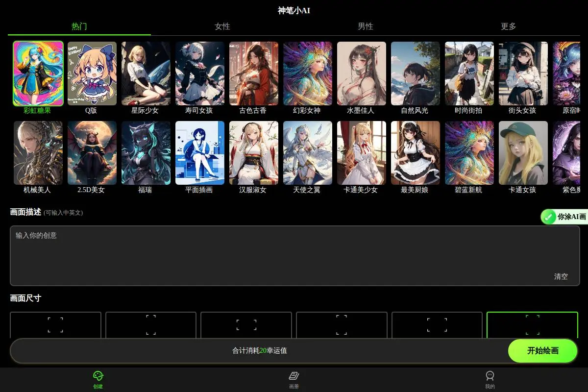Switch to the 热门 tab
Viewport: 588px width, 392px height.
pyautogui.click(x=79, y=26)
